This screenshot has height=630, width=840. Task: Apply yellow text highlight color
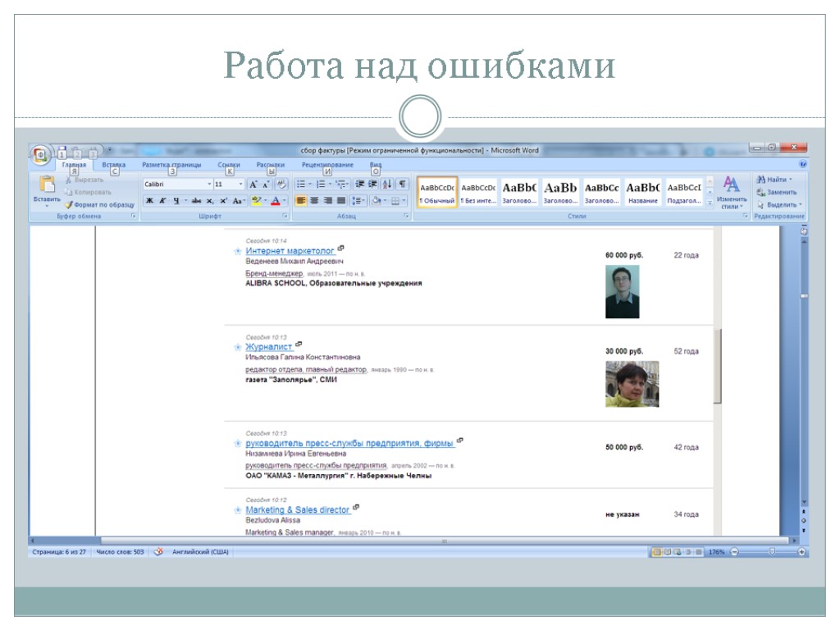[257, 201]
